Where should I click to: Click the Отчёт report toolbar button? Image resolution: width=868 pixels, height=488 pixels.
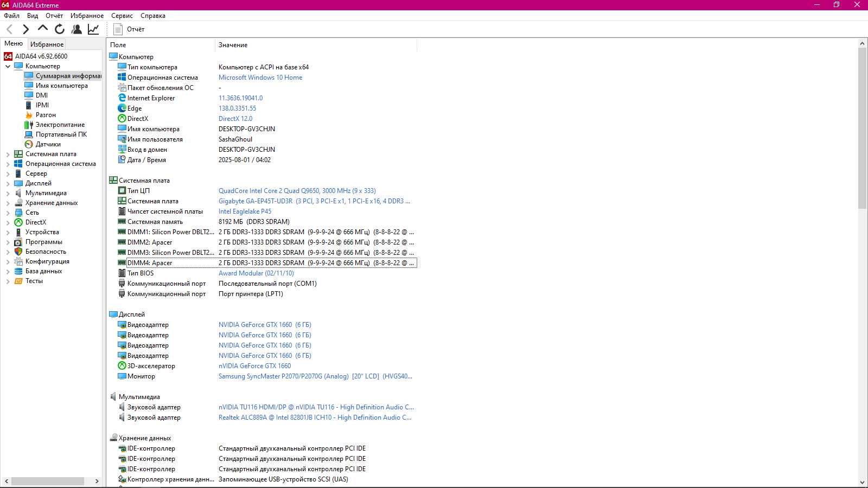(129, 29)
